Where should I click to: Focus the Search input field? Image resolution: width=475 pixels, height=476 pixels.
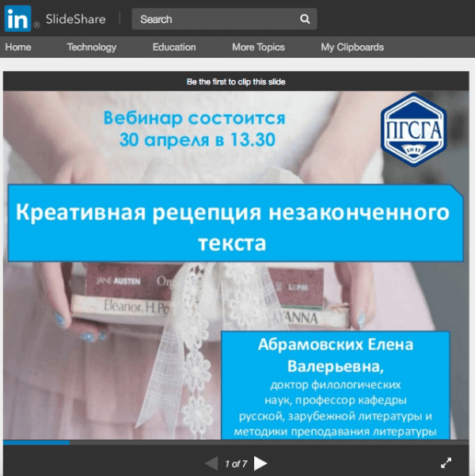(x=224, y=19)
